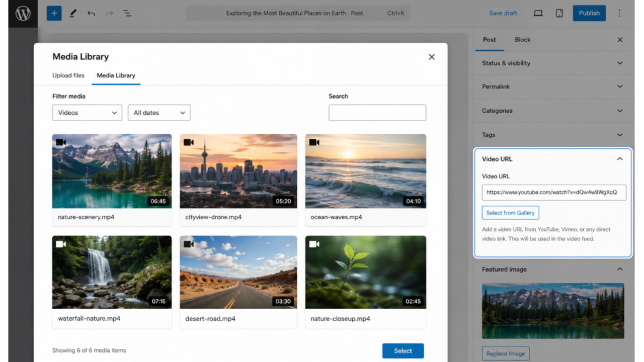Image resolution: width=644 pixels, height=362 pixels.
Task: Open the post title command palette bar
Action: (x=298, y=14)
